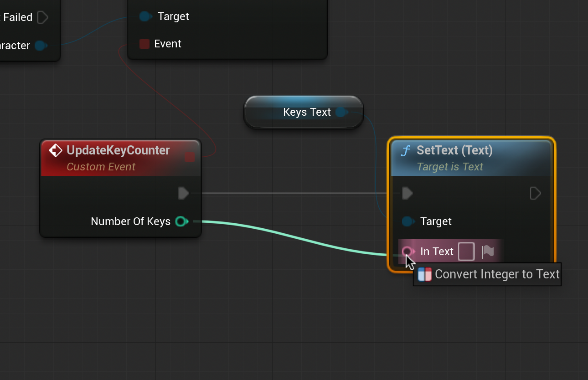Click the red delegate pin on UpdateKeyCounter header
Image resolution: width=588 pixels, height=380 pixels.
pos(190,157)
